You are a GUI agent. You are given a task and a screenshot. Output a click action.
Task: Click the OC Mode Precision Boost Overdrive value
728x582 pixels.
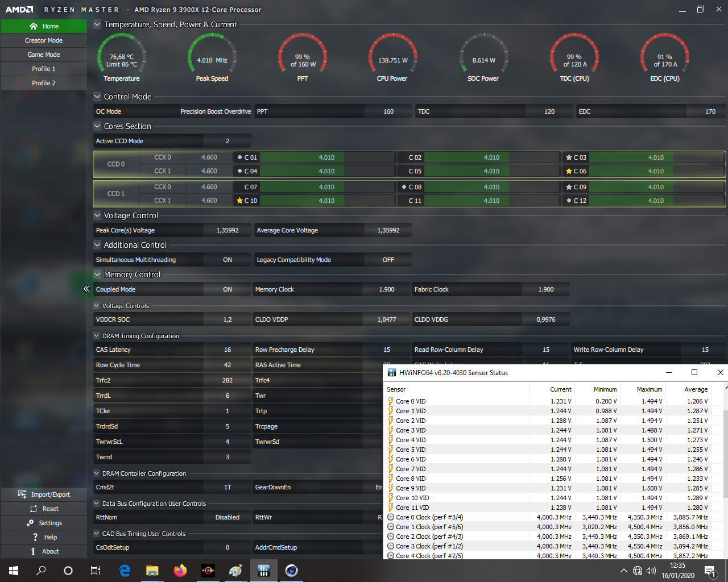coord(216,111)
